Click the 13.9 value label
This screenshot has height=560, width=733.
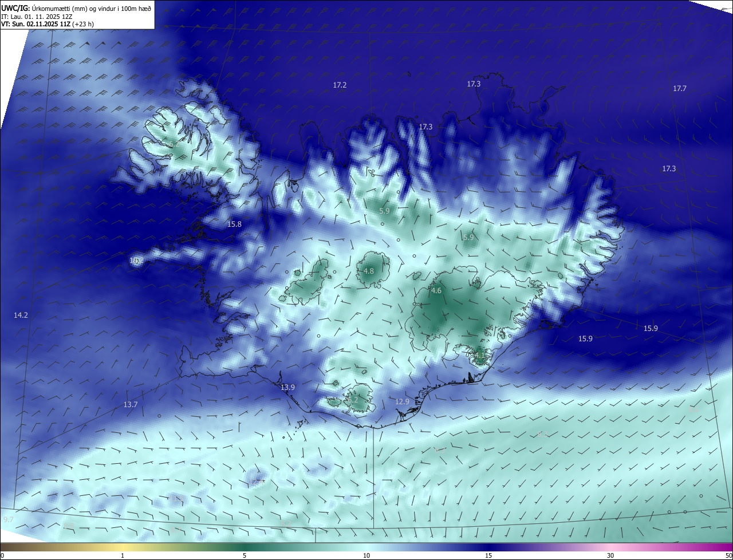[x=287, y=388]
